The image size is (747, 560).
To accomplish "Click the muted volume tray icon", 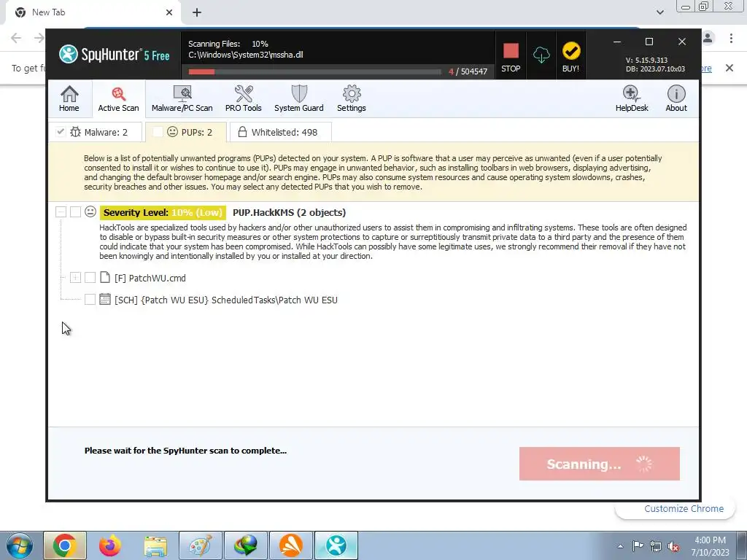I will tap(673, 546).
